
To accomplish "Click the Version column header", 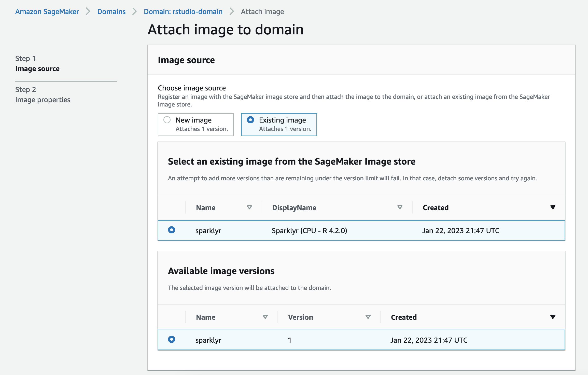I will click(300, 317).
